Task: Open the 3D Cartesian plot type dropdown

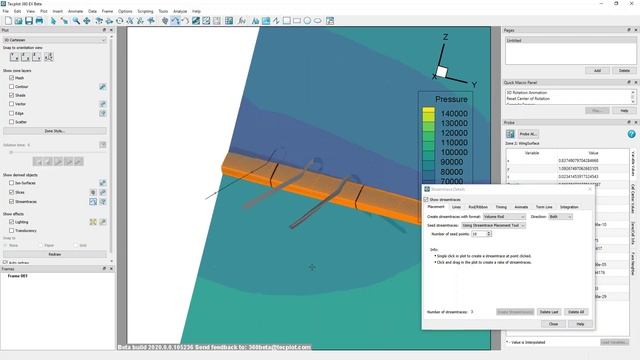Action: (55, 40)
